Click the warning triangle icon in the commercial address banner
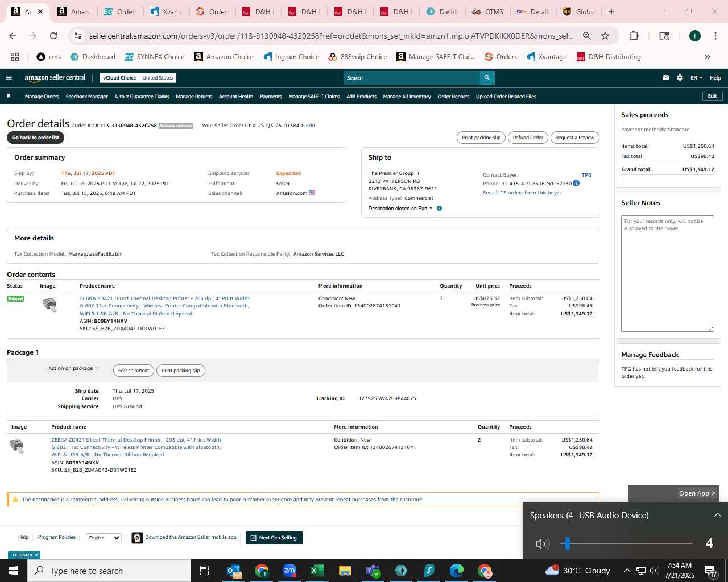Screen dimensions: 728x582 point(15,500)
